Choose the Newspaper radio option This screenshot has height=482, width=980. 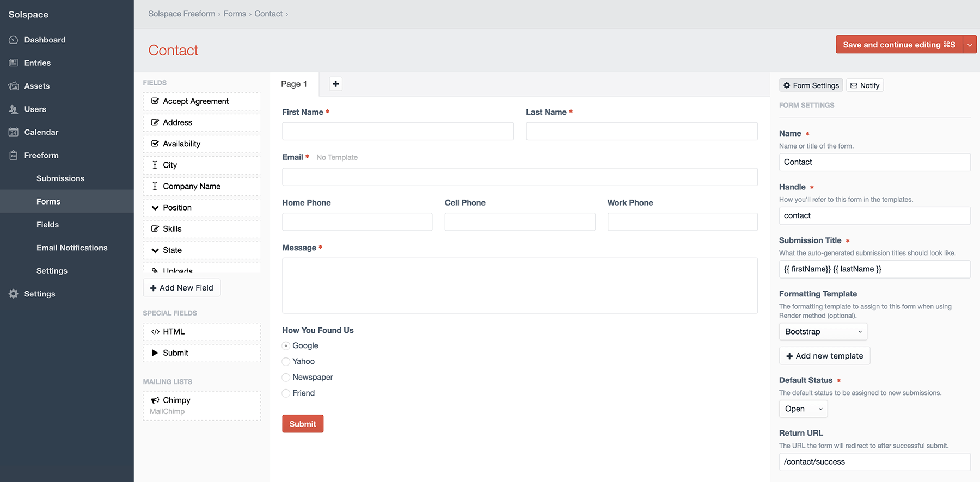(286, 377)
